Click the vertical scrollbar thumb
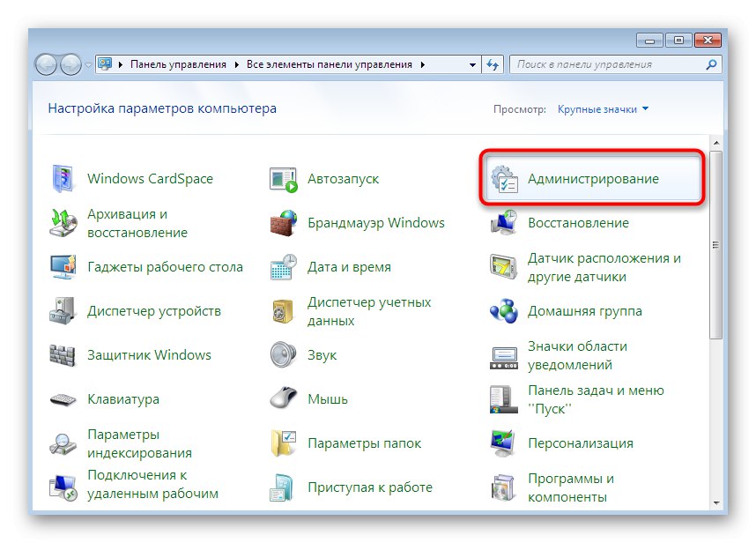756x543 pixels. [x=716, y=245]
